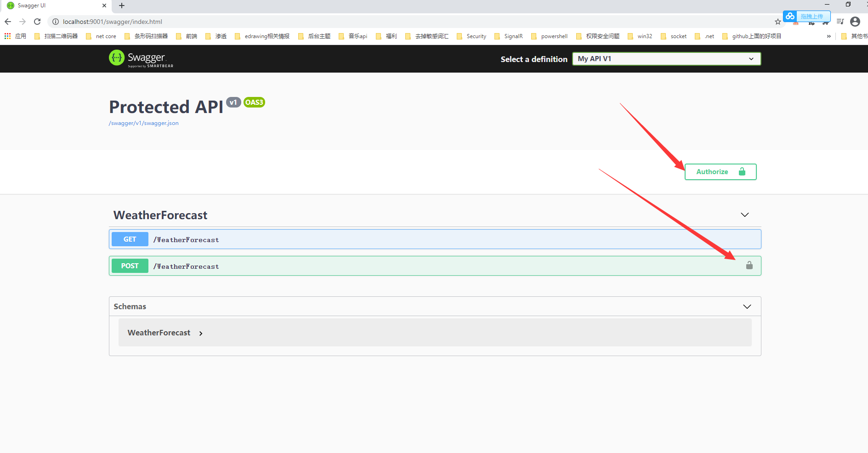Expand the GET /WeatherForecast operation

[x=435, y=239]
